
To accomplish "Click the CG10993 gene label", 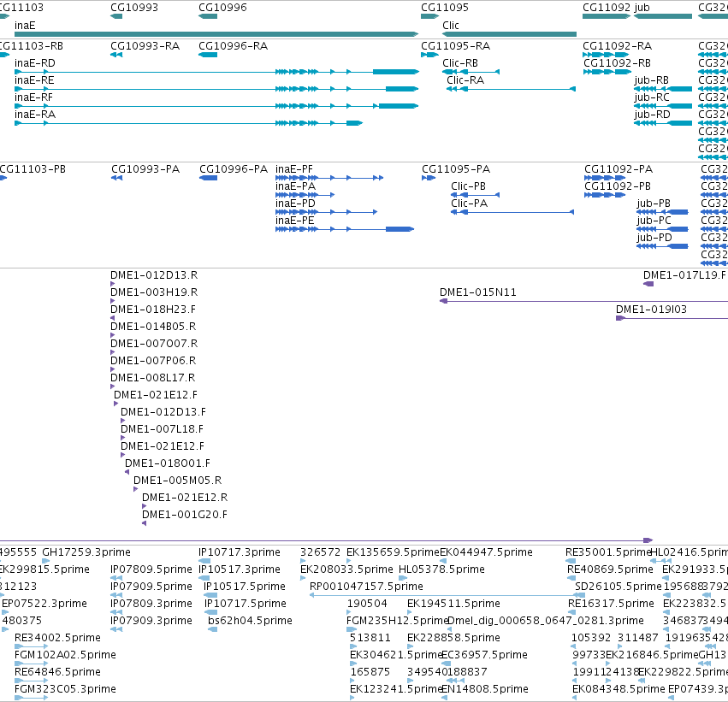I will pyautogui.click(x=134, y=8).
